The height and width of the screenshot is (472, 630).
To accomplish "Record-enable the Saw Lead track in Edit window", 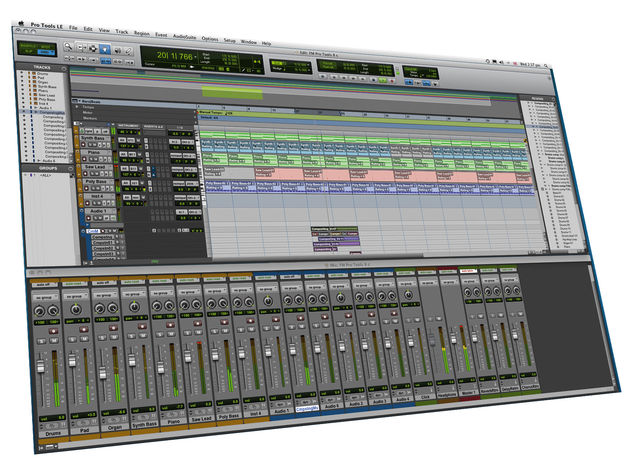I will [86, 174].
